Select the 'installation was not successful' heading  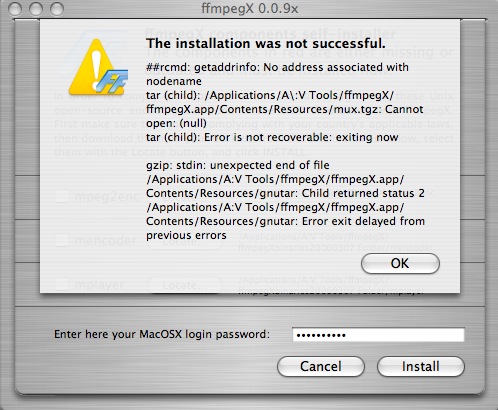266,43
